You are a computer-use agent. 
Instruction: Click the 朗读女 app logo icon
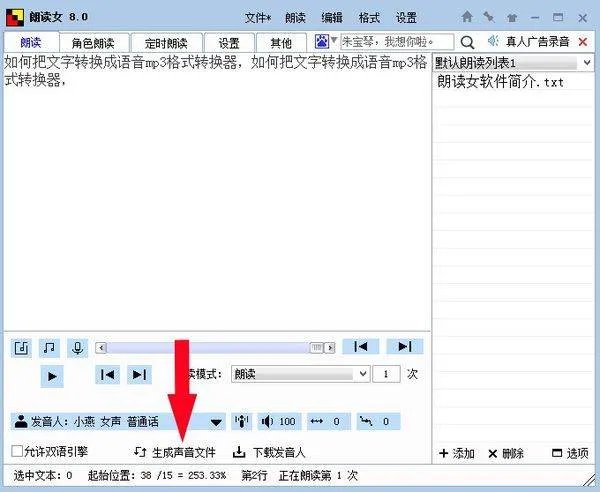[15, 18]
